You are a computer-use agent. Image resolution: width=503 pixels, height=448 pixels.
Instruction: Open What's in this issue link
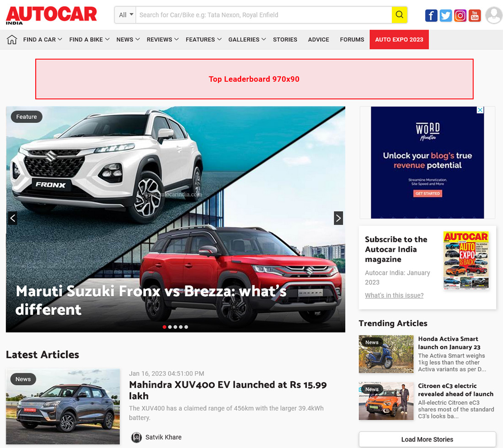[394, 295]
